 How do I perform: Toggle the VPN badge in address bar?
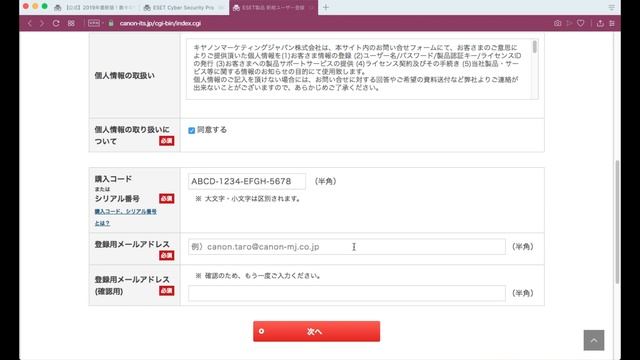[94, 23]
